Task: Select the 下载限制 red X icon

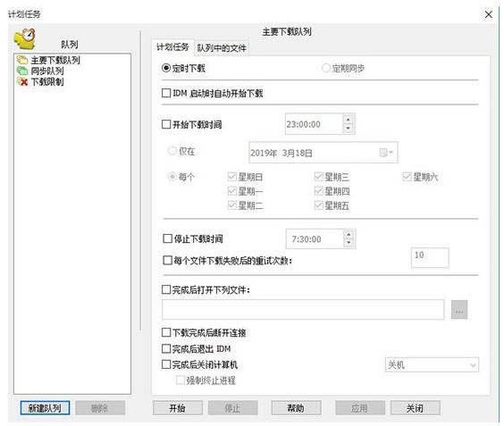Action: point(22,81)
